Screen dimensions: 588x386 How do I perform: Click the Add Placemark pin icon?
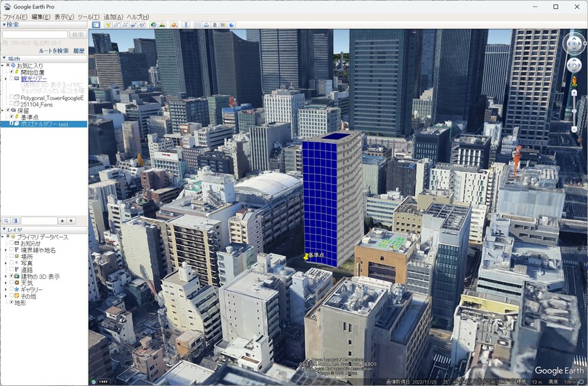(108, 25)
